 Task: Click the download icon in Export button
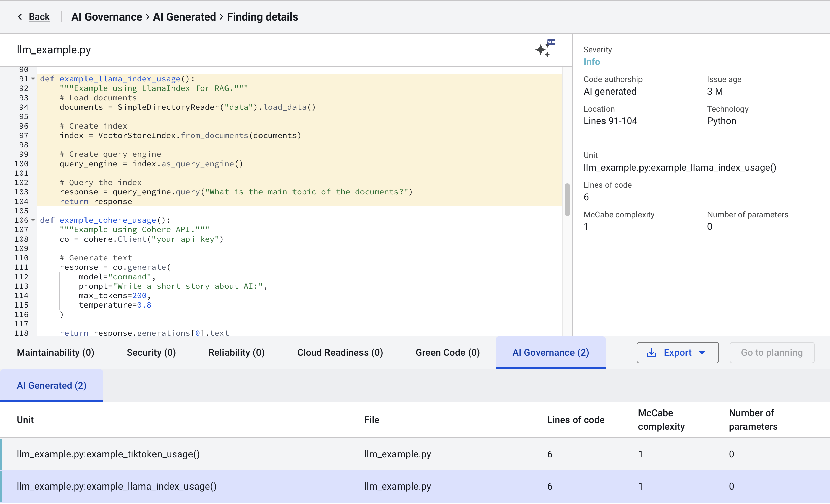pos(652,353)
